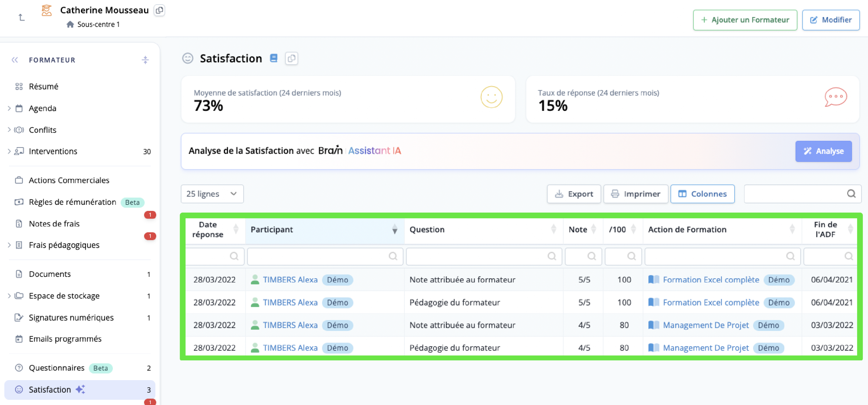Launch the Analyse AI button
868x405 pixels.
(823, 151)
